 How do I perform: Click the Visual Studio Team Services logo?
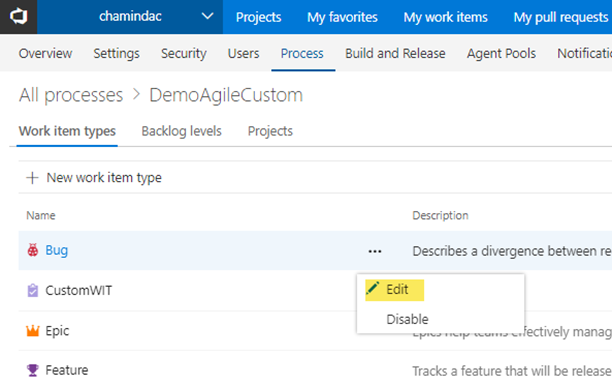pyautogui.click(x=18, y=17)
